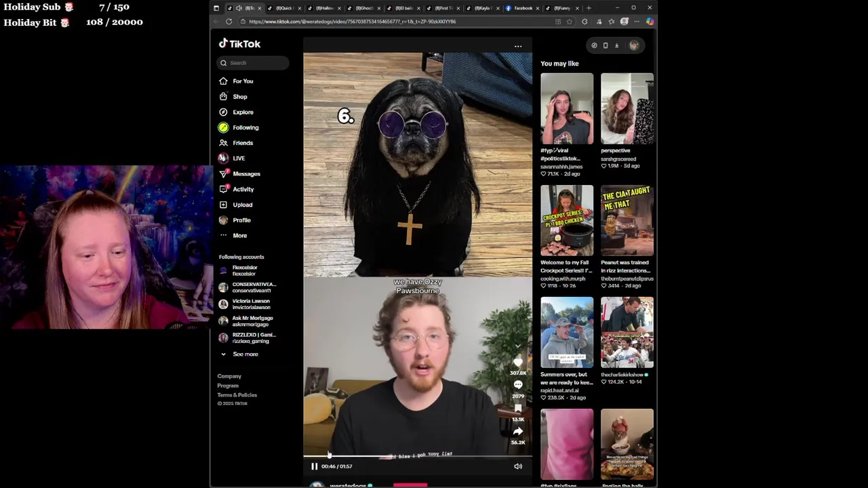The image size is (868, 488).
Task: Open the Company footer link
Action: (x=229, y=376)
